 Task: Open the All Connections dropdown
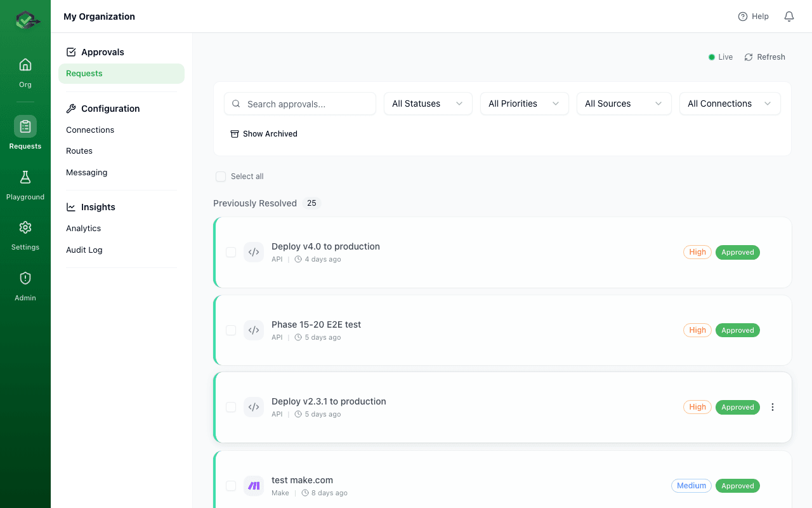[x=730, y=103]
